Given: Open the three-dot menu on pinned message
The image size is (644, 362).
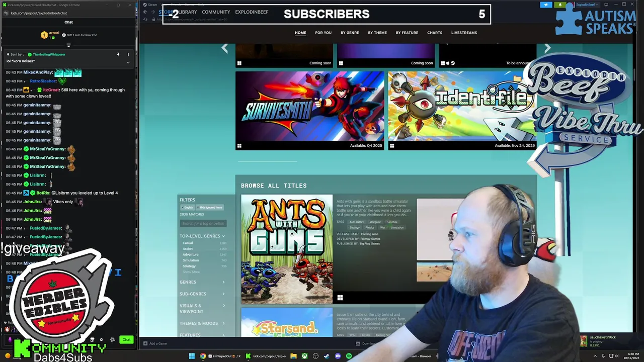Looking at the screenshot, I should coord(128,54).
